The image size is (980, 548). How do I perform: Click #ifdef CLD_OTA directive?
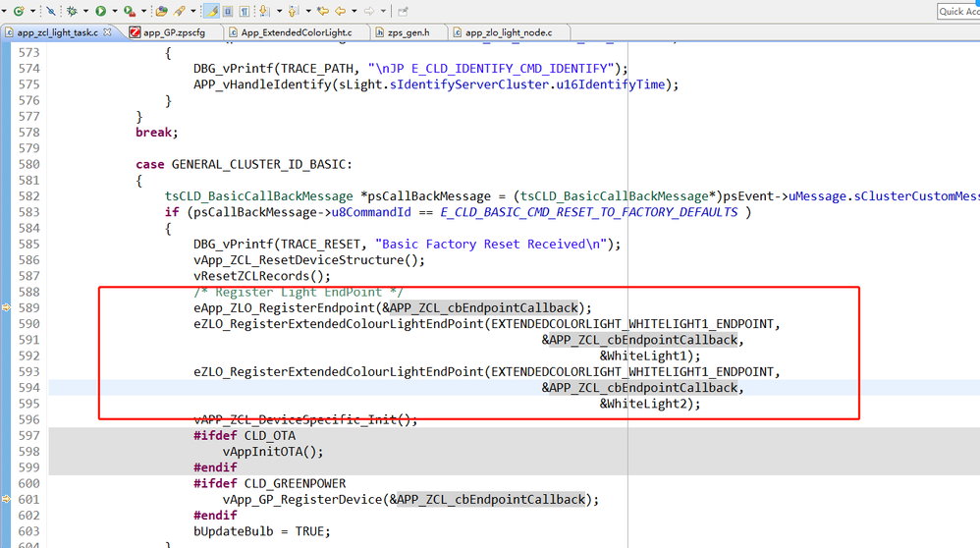245,435
